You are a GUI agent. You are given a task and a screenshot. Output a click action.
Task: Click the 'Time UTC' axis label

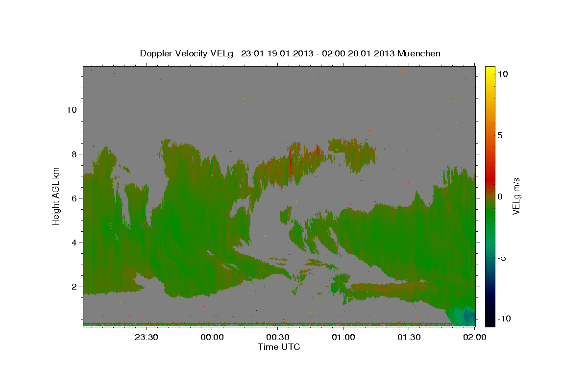click(x=279, y=347)
